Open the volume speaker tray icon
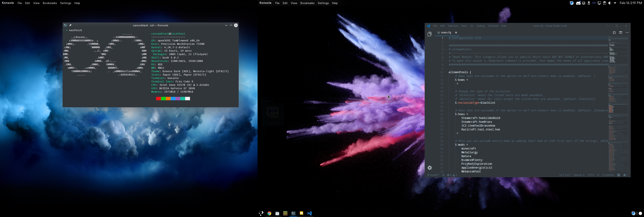 coord(610,3)
